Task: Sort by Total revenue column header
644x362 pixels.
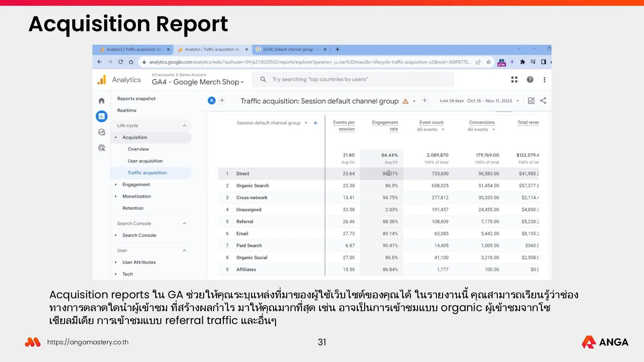Action: [528, 122]
